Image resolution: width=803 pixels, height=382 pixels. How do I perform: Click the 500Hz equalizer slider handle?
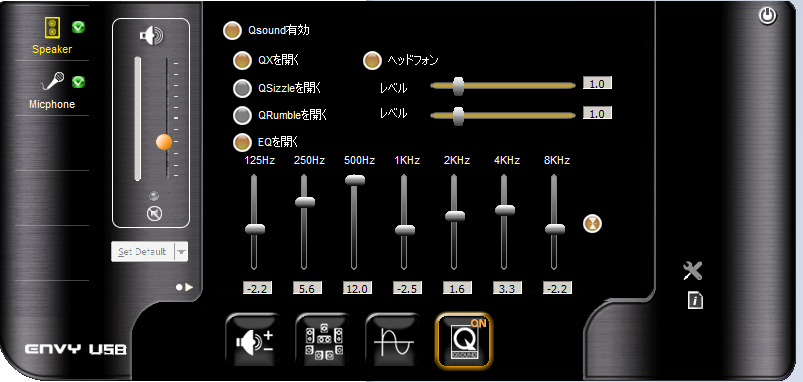tap(354, 180)
